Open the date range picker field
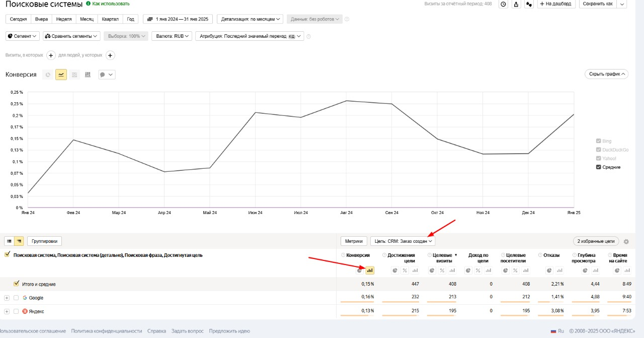Viewport: 644px width, 338px height. (x=178, y=19)
